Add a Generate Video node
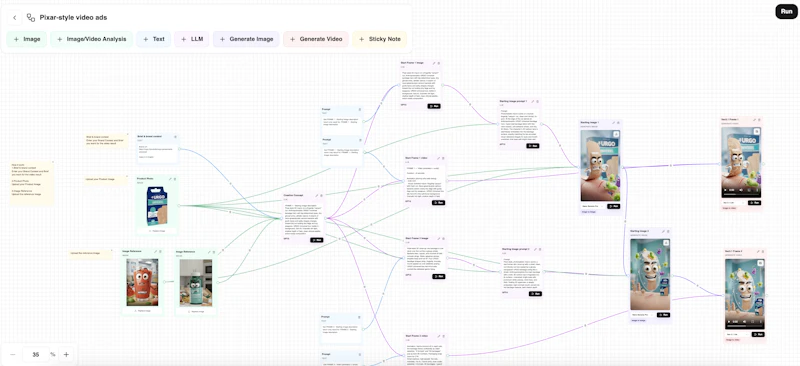 coord(316,39)
